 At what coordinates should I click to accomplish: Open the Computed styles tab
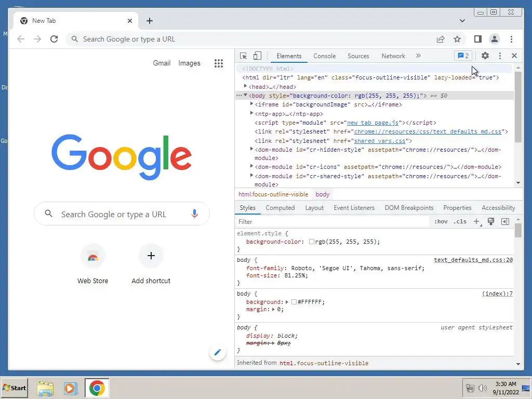click(x=280, y=208)
